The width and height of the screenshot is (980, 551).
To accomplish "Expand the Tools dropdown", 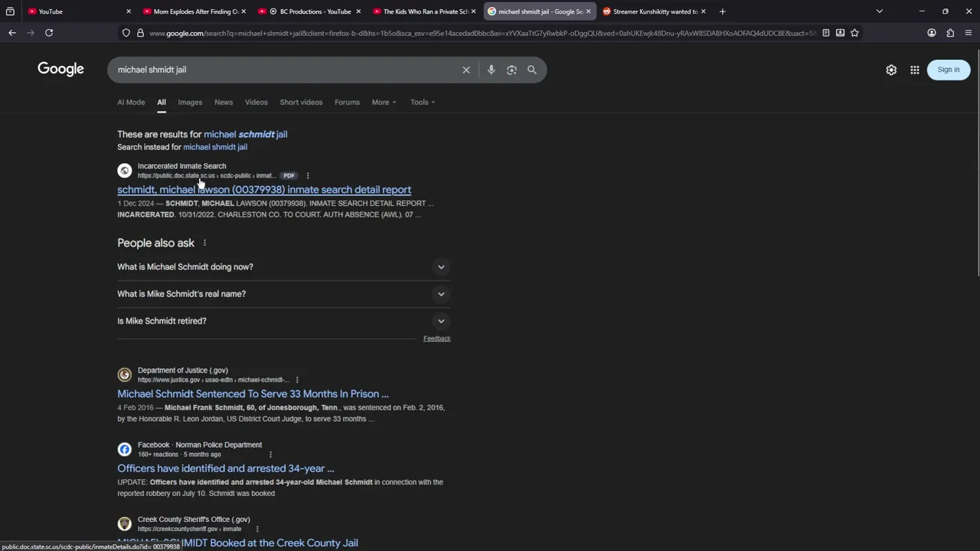I will click(422, 103).
